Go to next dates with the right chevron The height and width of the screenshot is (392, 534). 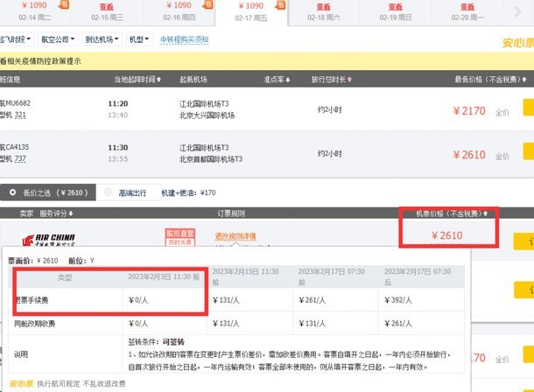[517, 12]
